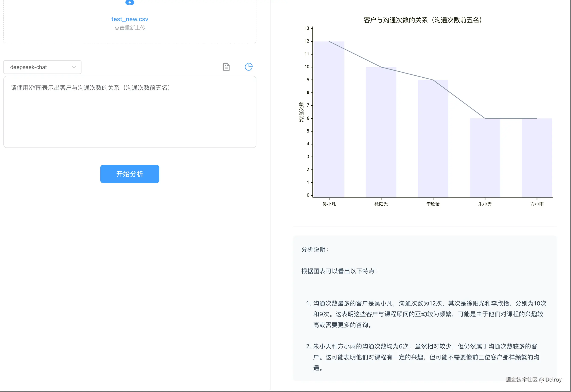Click the 方小雨 axis label
The height and width of the screenshot is (392, 571).
pos(537,204)
